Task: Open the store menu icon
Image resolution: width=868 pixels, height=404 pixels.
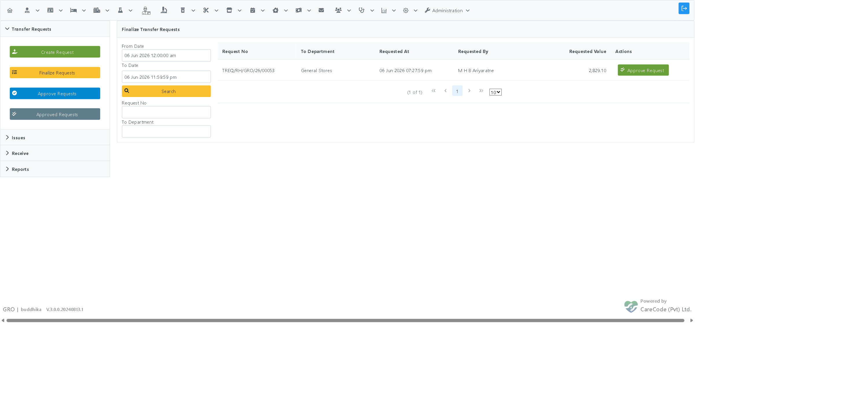Action: click(229, 10)
